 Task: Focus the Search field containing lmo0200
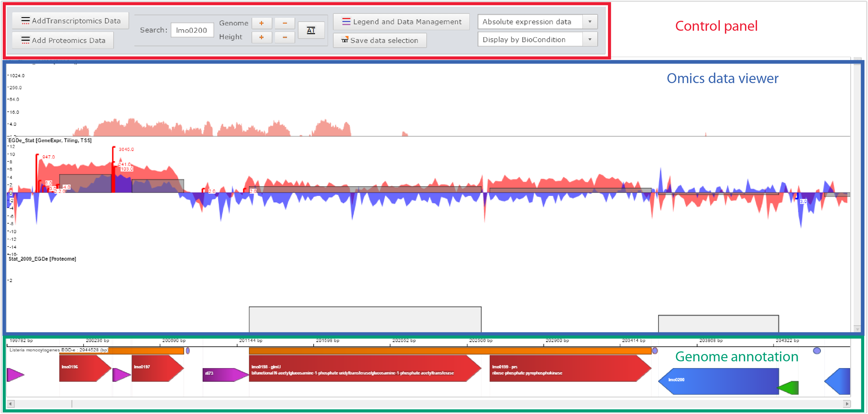(x=192, y=30)
